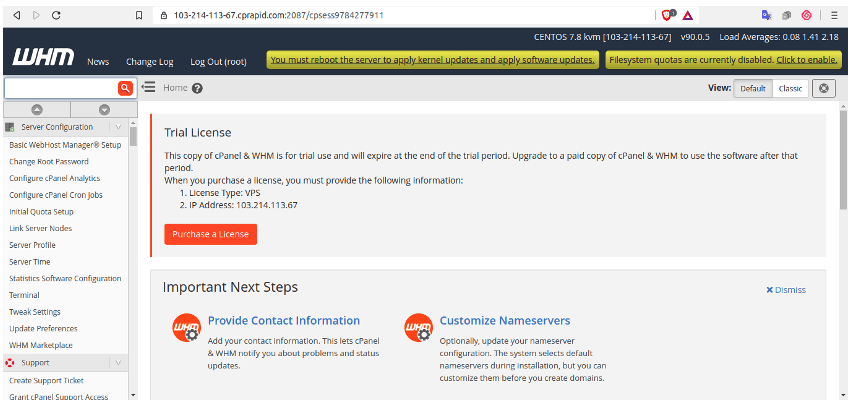Collapse all sidebar sections with up arrow

pos(37,110)
